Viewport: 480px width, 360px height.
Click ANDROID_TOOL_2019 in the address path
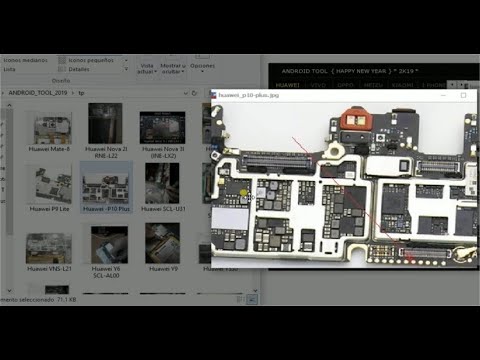[38, 93]
